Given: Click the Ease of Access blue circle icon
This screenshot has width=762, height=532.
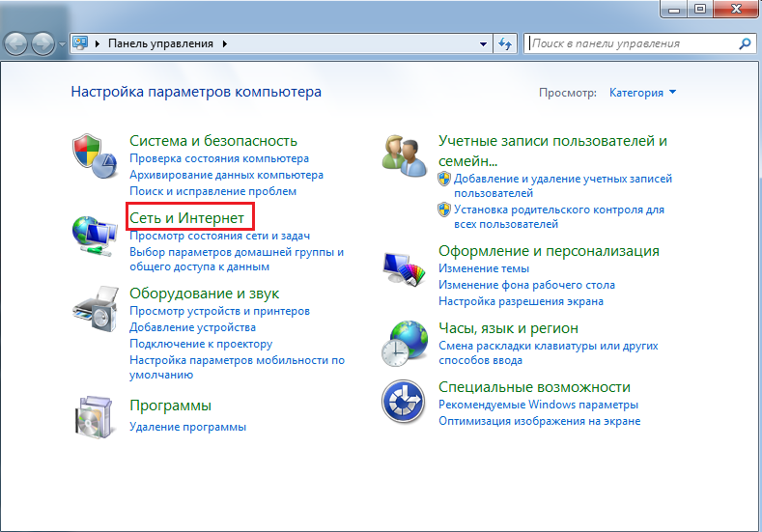Looking at the screenshot, I should pyautogui.click(x=404, y=402).
